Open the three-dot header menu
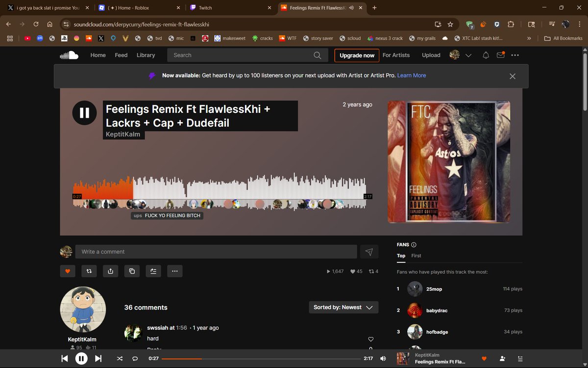 pyautogui.click(x=515, y=55)
